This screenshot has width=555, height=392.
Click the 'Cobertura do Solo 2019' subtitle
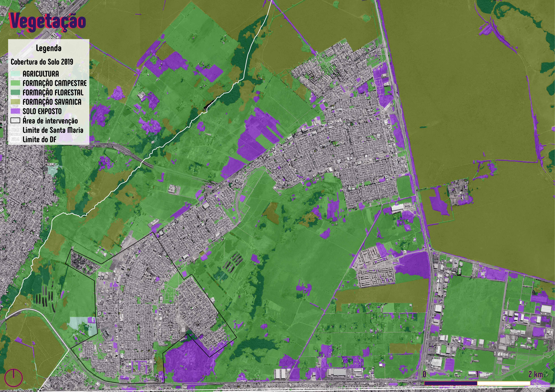tap(42, 62)
